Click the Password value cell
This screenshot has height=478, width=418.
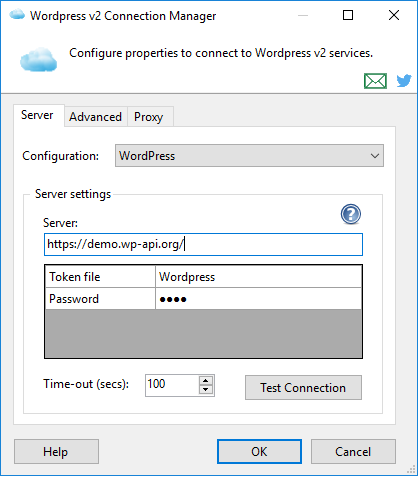[259, 299]
